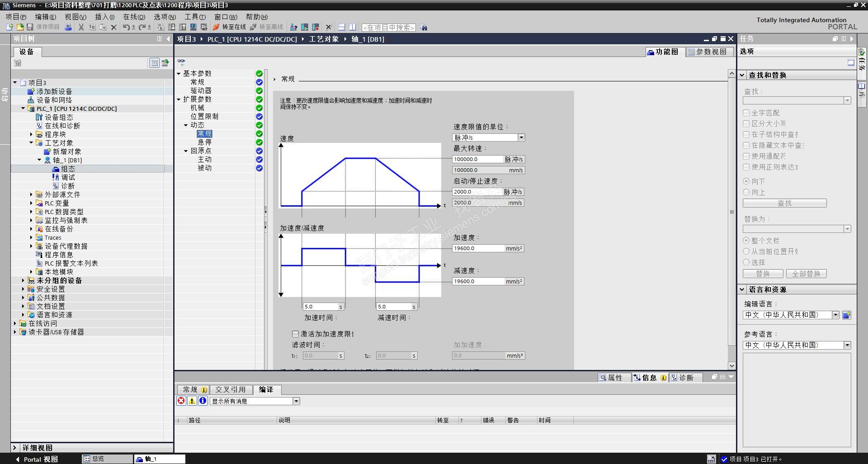Click the 查找 search button
Image resolution: width=868 pixels, height=464 pixels.
784,203
